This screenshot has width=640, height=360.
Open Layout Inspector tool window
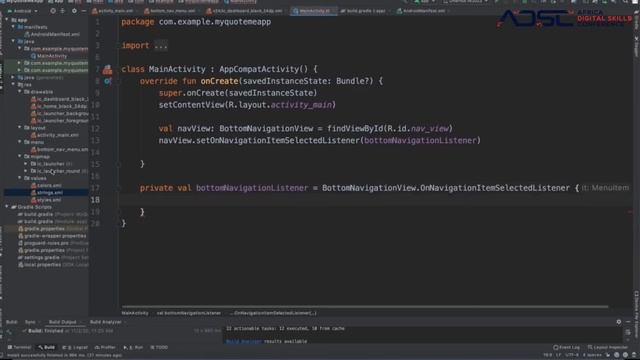pyautogui.click(x=607, y=347)
